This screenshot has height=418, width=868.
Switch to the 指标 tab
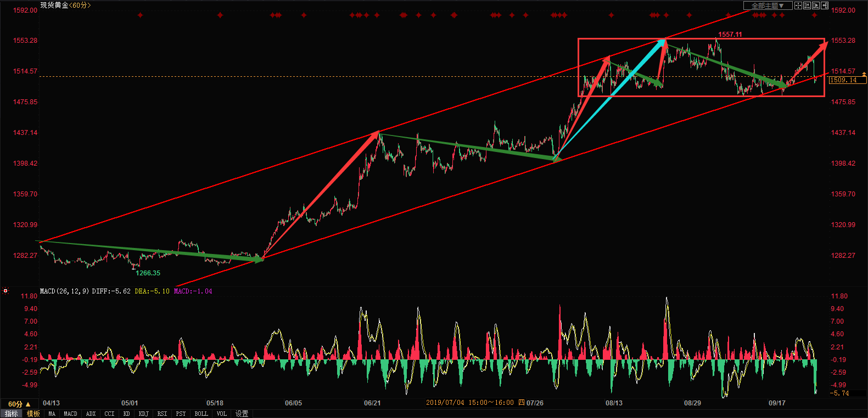click(11, 414)
